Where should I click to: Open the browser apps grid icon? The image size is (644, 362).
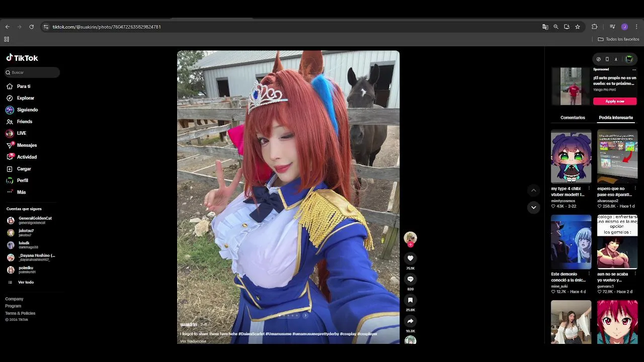7,39
